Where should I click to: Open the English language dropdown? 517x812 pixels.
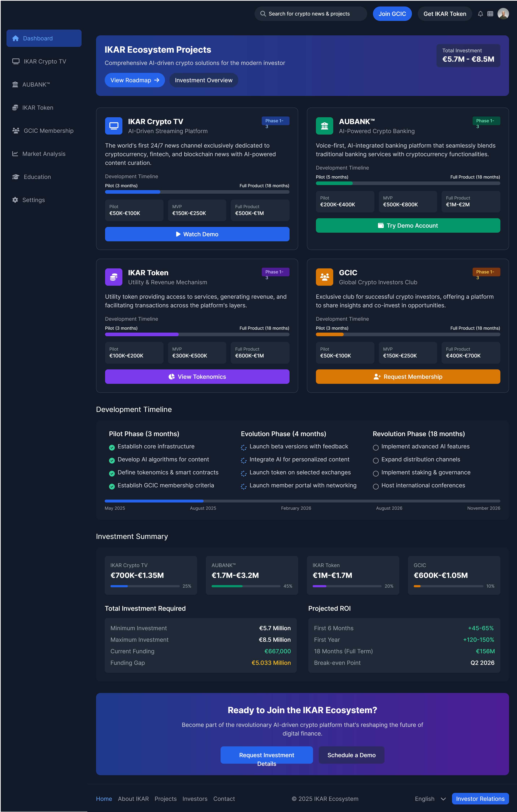[x=429, y=798]
